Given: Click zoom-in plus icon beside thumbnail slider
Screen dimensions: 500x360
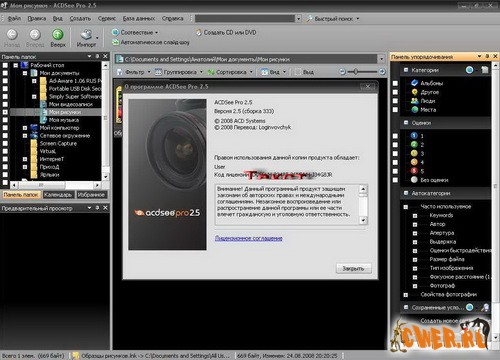Looking at the screenshot, I should click(382, 72).
